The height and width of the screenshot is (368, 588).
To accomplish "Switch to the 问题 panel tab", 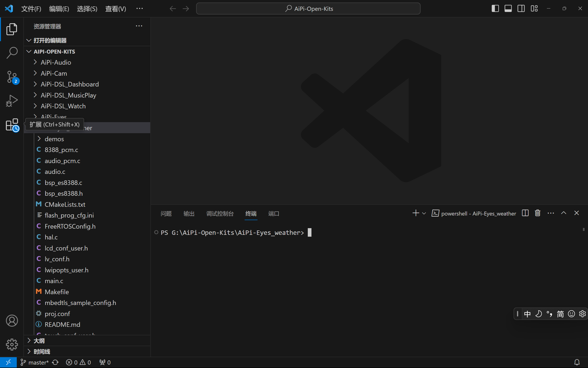I will [166, 213].
